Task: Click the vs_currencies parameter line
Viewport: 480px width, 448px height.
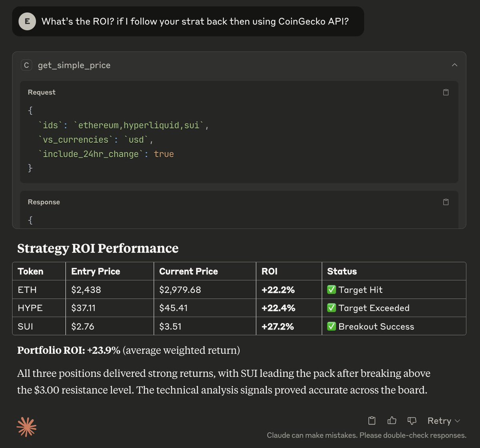Action: tap(96, 140)
